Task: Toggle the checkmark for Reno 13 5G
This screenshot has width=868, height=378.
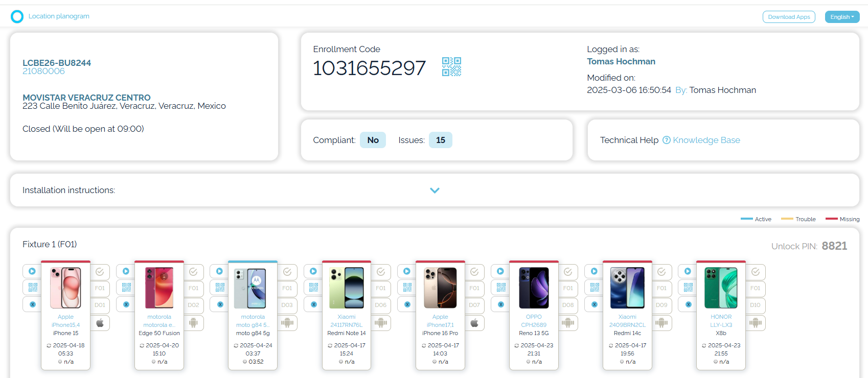Action: coord(568,272)
